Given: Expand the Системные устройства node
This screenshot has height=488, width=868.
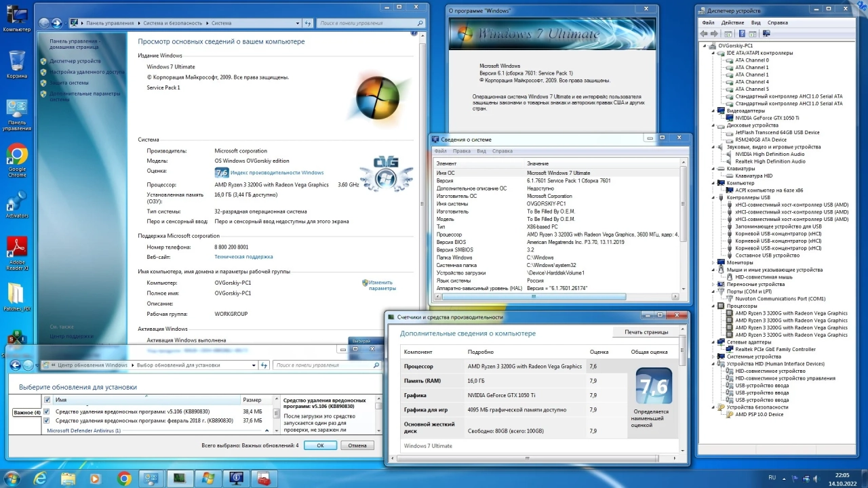Looking at the screenshot, I should (713, 357).
